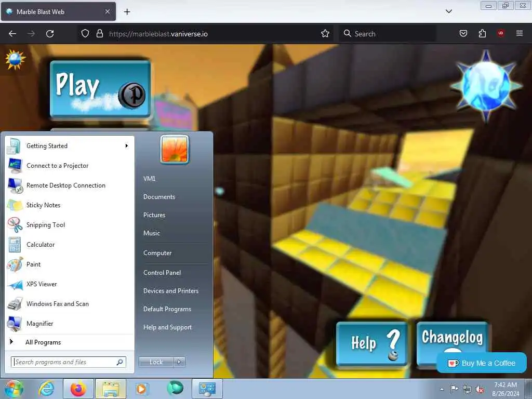Open Default Programs
This screenshot has width=532, height=399.
point(167,309)
